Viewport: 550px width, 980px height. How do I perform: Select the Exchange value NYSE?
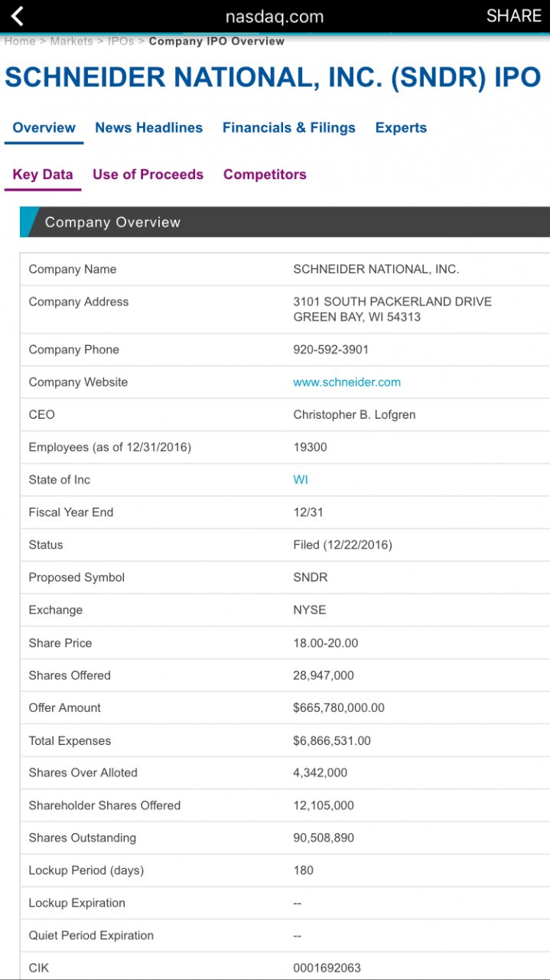[x=310, y=610]
